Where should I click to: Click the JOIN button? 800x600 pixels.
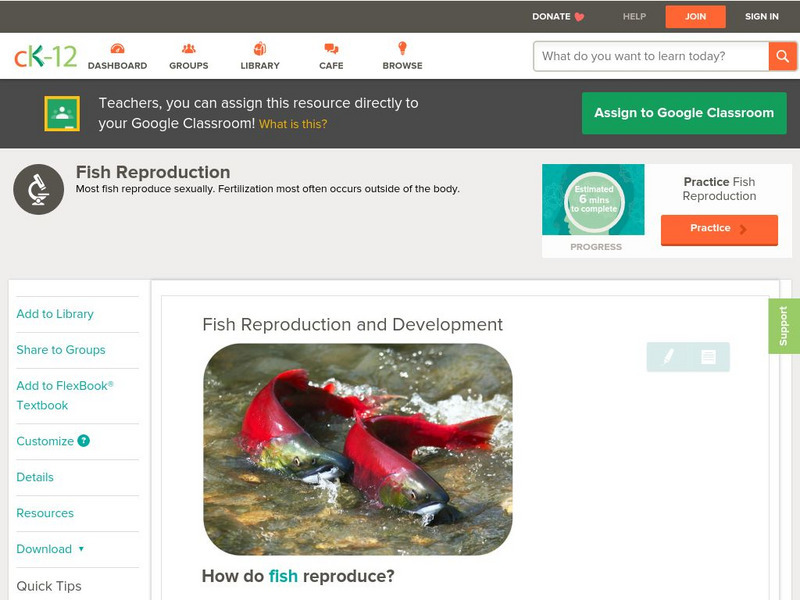(697, 16)
